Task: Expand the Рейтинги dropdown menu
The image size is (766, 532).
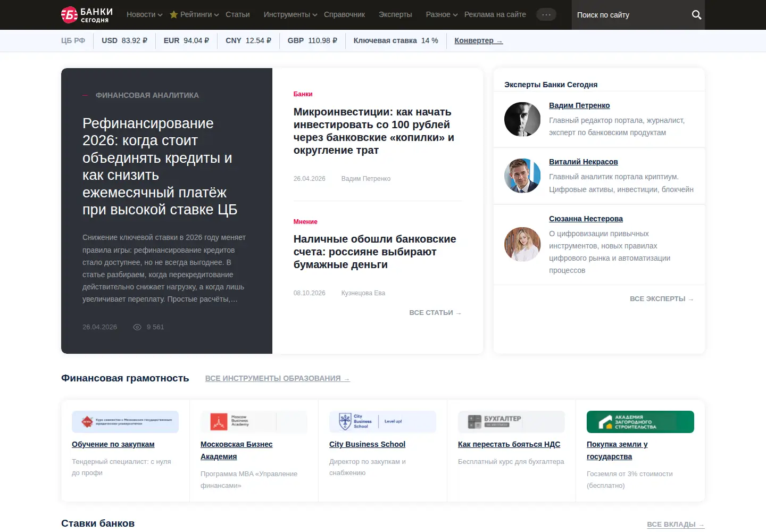Action: (x=199, y=14)
